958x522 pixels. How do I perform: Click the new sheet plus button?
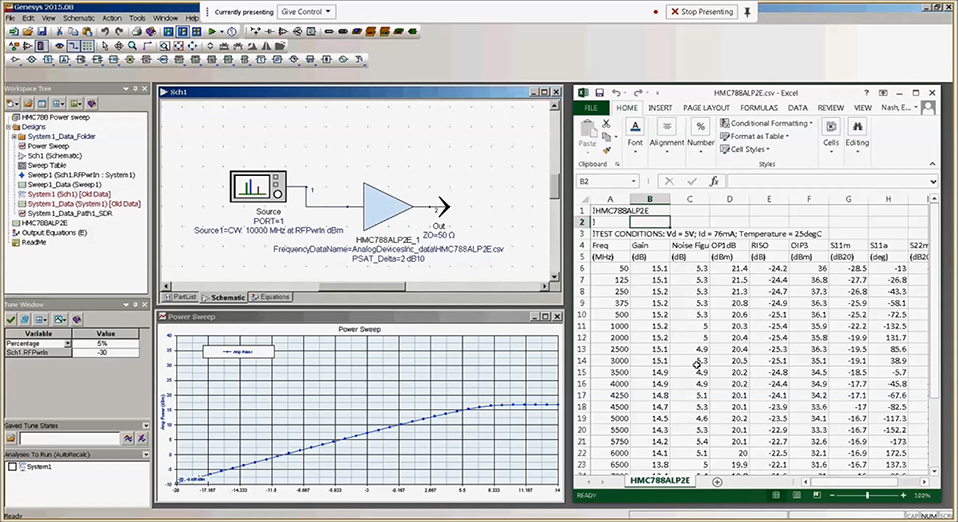point(717,482)
